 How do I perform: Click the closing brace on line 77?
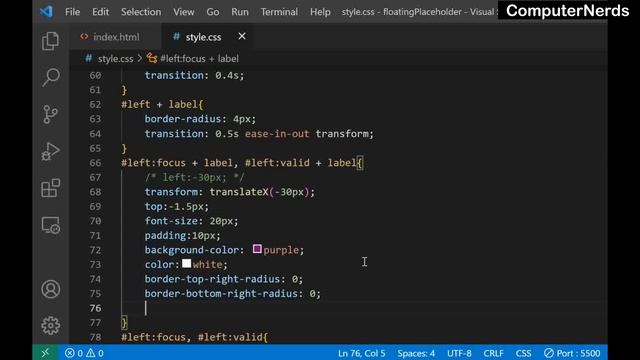pyautogui.click(x=124, y=323)
